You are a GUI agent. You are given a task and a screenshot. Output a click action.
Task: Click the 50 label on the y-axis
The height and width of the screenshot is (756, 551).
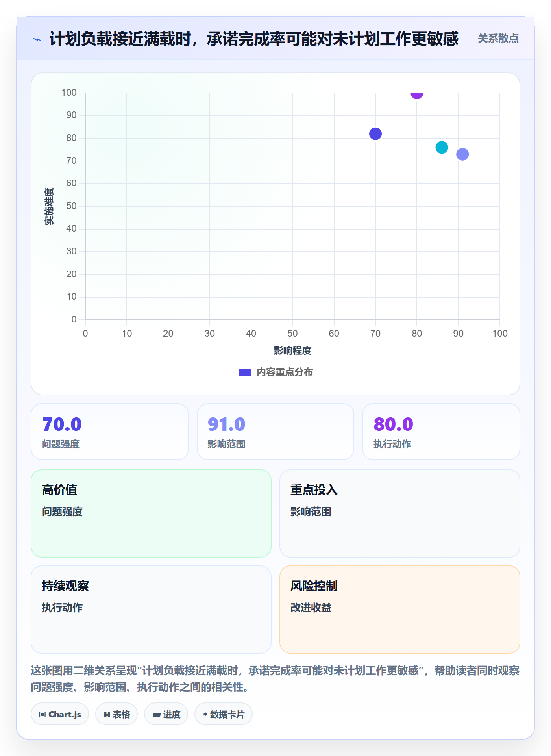click(x=71, y=206)
